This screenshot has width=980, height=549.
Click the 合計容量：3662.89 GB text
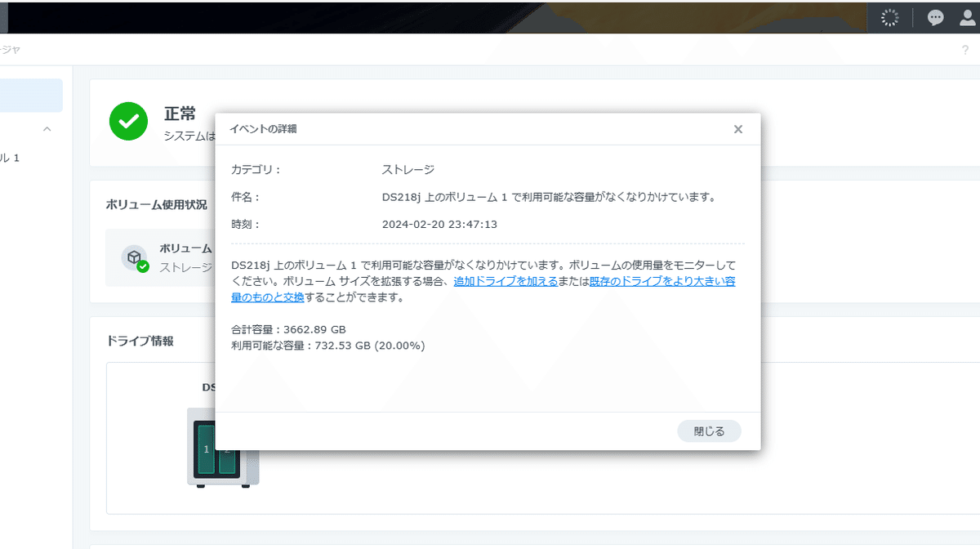coord(288,329)
